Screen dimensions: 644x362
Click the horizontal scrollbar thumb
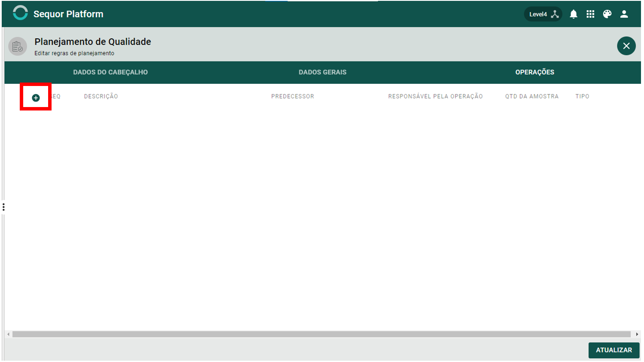(321, 334)
